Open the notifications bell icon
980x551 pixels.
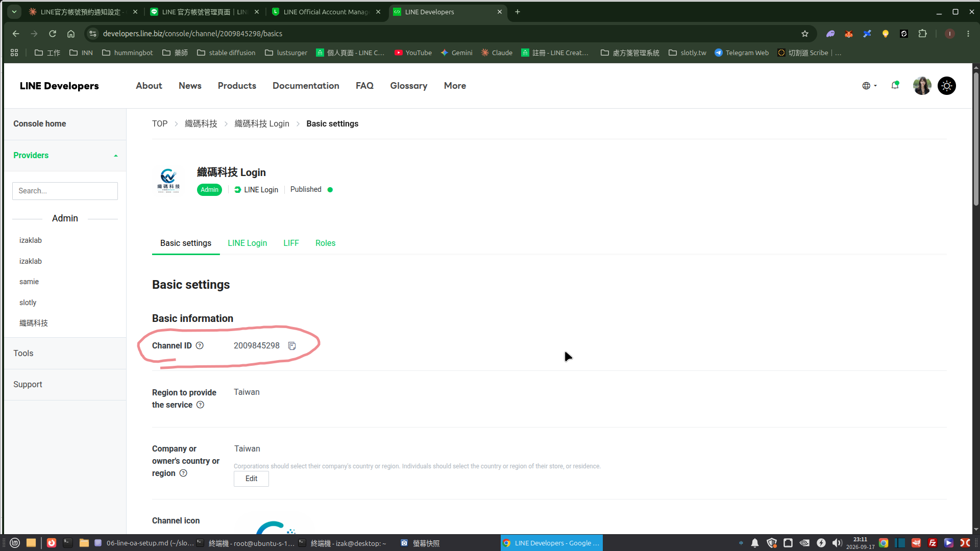[x=895, y=86]
